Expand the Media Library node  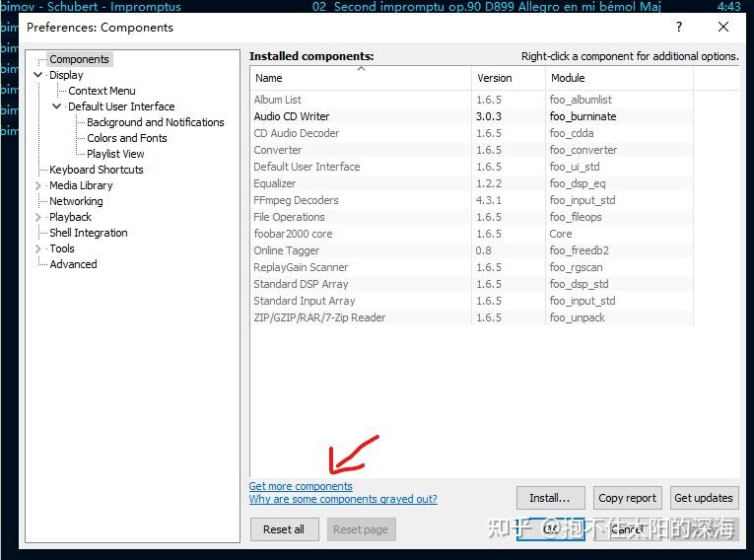click(x=38, y=185)
